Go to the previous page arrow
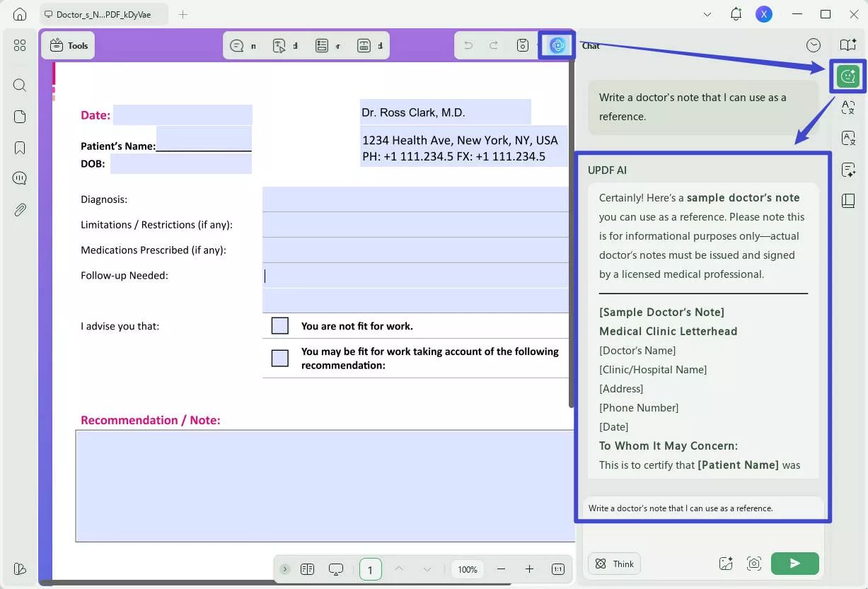Image resolution: width=868 pixels, height=589 pixels. [398, 569]
